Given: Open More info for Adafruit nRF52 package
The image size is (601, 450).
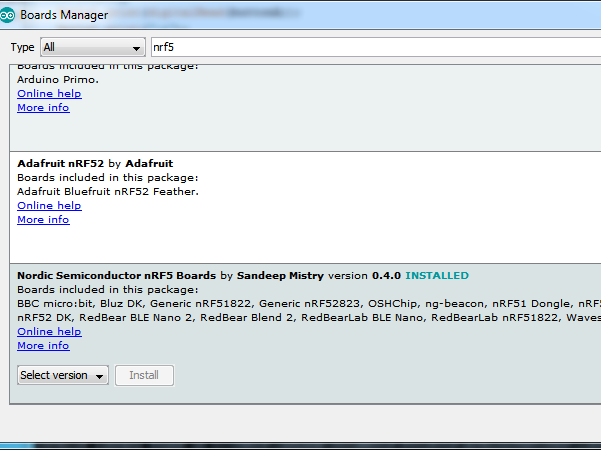Looking at the screenshot, I should tap(43, 220).
